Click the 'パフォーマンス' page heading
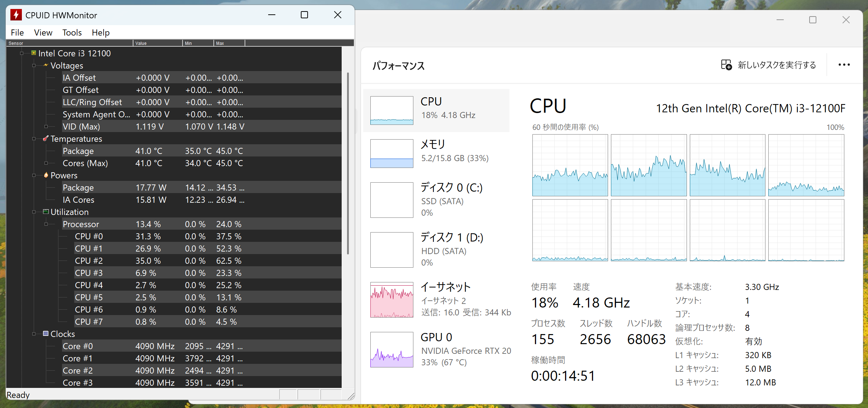Image resolution: width=868 pixels, height=408 pixels. 398,66
